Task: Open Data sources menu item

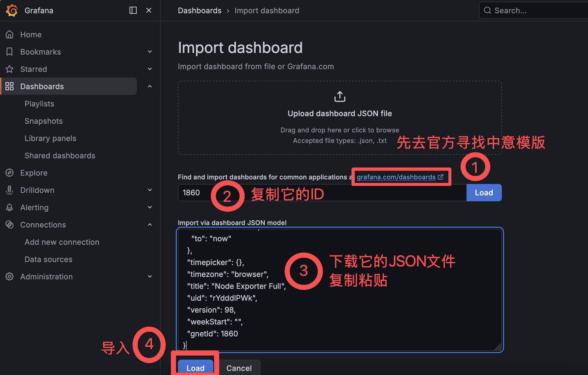Action: tap(49, 259)
